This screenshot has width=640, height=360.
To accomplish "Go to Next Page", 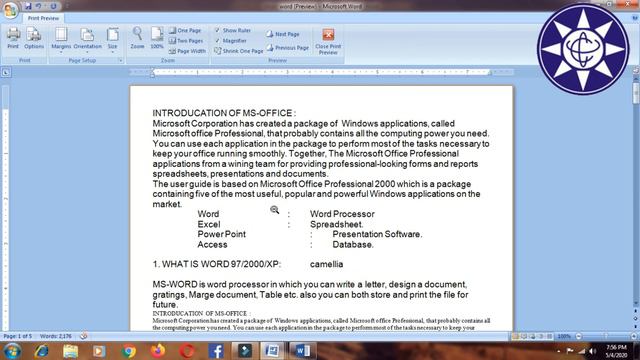I will click(x=283, y=34).
